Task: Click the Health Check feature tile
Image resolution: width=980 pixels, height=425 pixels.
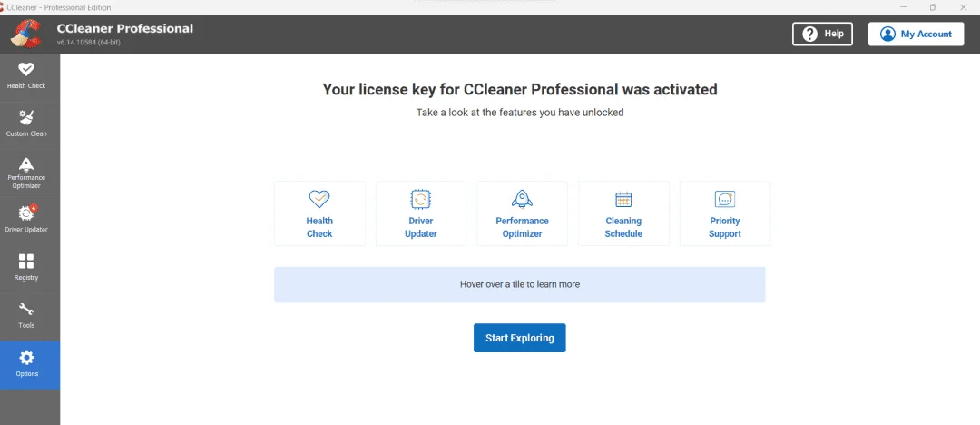Action: tap(319, 213)
